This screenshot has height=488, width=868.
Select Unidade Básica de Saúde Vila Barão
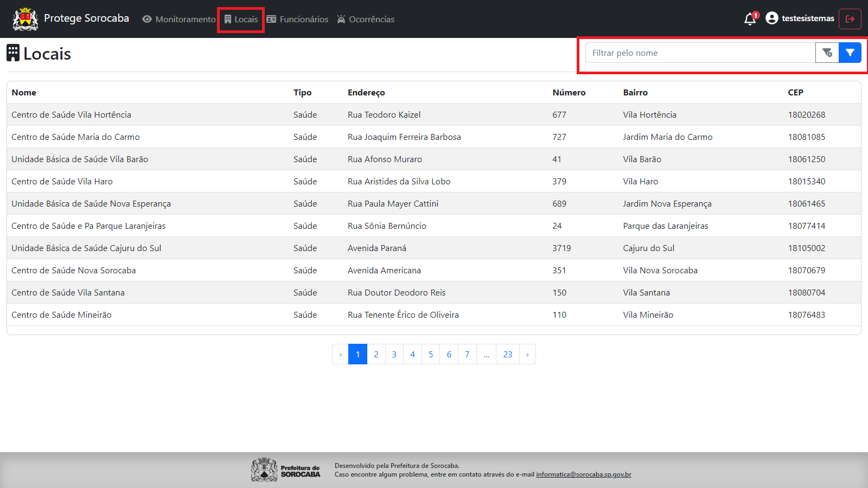click(434, 159)
